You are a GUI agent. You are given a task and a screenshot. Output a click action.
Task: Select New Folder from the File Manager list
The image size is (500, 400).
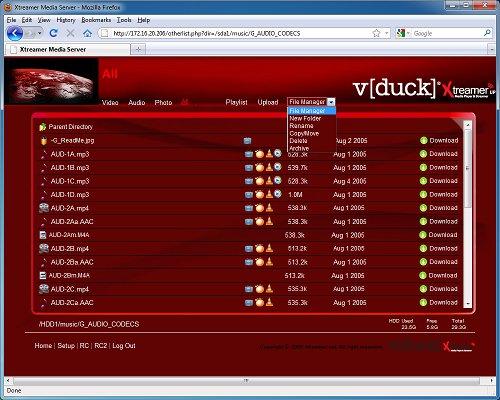point(305,118)
